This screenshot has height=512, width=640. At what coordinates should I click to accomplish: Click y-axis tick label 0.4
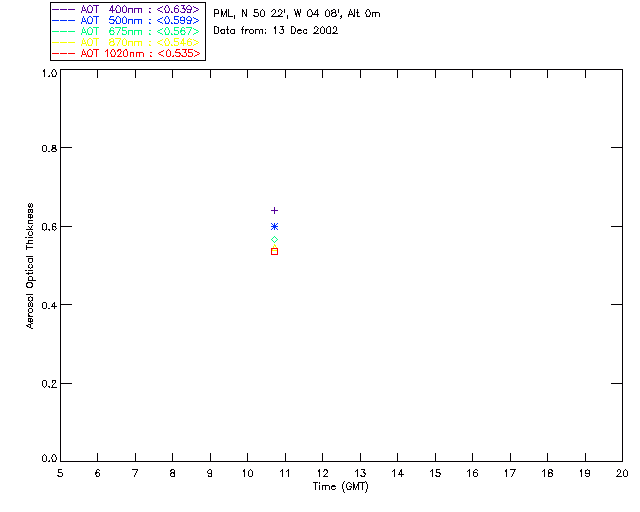(x=49, y=305)
